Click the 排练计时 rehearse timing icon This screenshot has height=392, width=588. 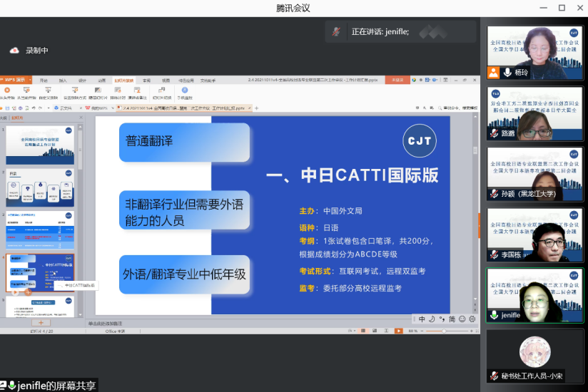(118, 91)
